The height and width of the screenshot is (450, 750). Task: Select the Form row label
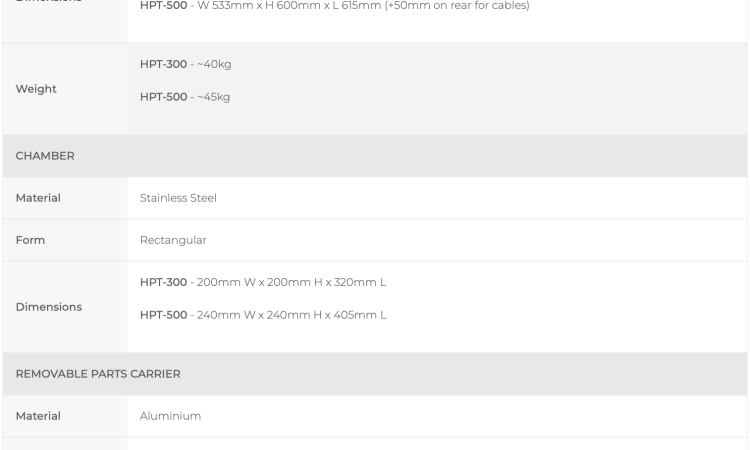point(30,240)
